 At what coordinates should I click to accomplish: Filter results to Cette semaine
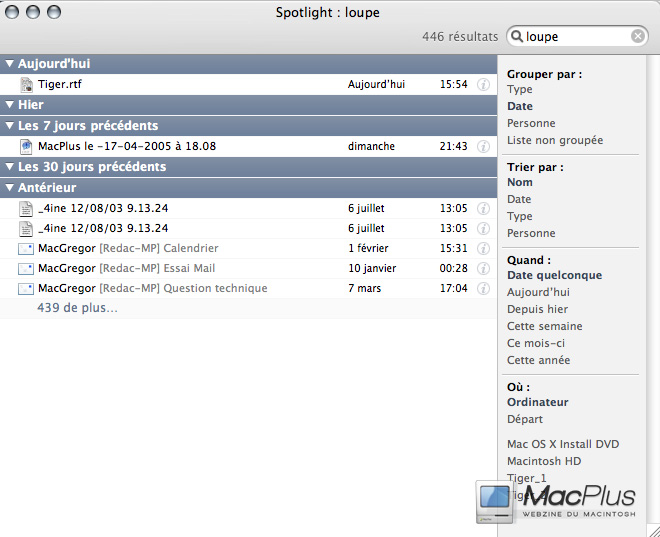545,326
